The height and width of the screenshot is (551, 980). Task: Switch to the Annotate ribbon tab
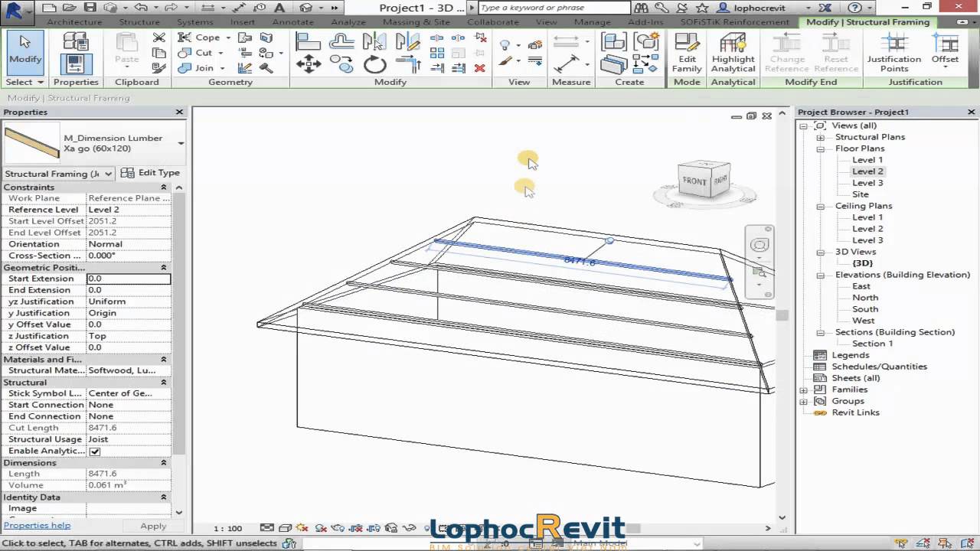293,22
